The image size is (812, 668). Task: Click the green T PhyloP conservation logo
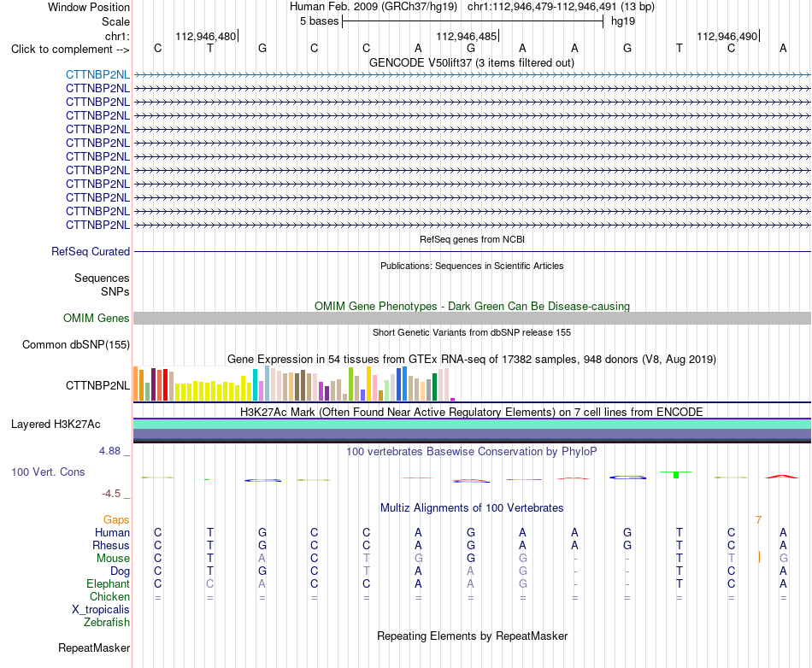tap(676, 474)
